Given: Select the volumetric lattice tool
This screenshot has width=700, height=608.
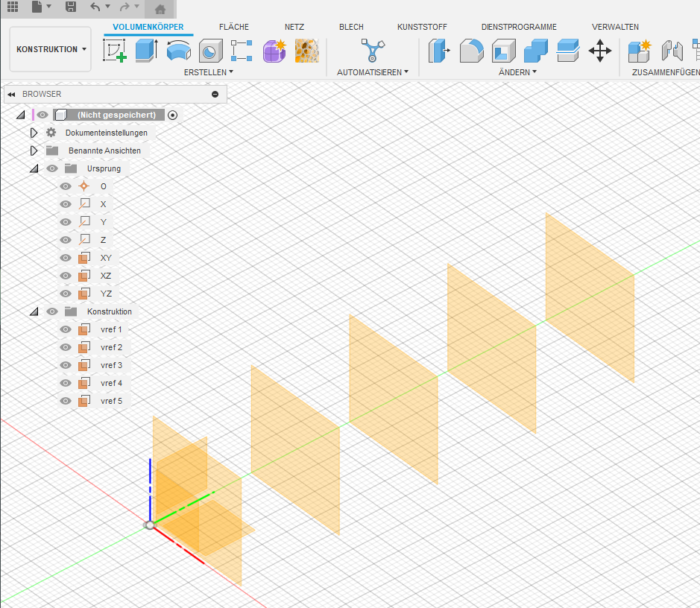Looking at the screenshot, I should click(306, 50).
